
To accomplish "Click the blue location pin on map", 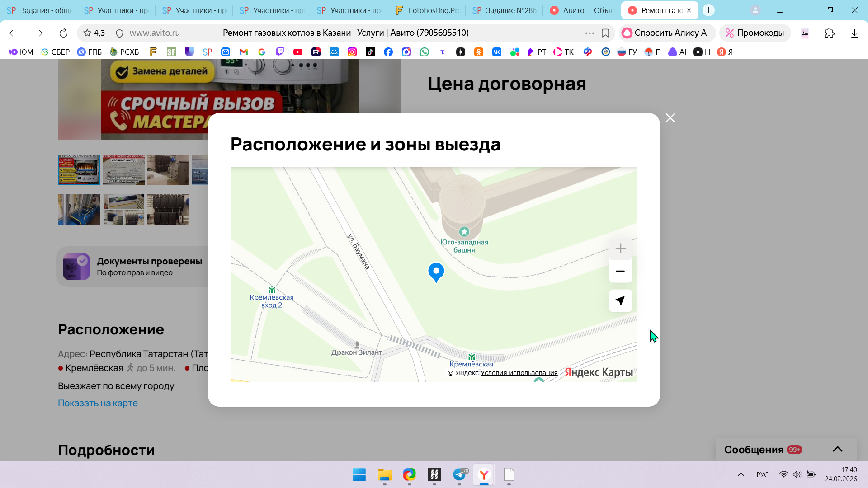I will 436,272.
